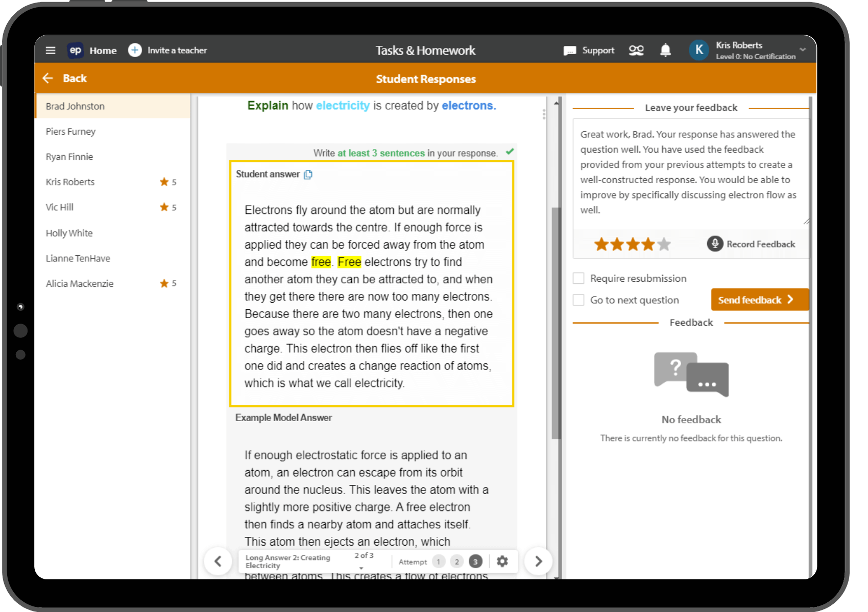Click the No feedback chat bubbles icon
This screenshot has width=868, height=612.
tap(691, 374)
